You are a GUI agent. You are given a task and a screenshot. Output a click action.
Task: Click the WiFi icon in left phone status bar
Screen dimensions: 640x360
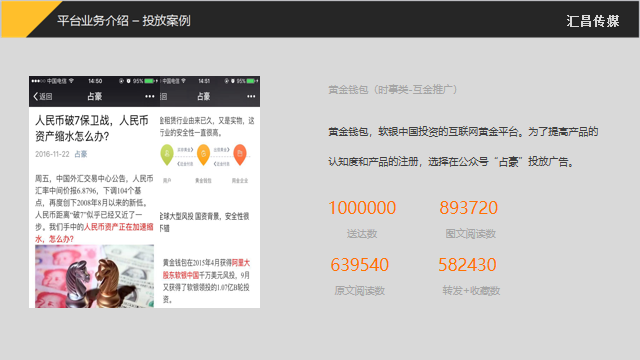(71, 81)
